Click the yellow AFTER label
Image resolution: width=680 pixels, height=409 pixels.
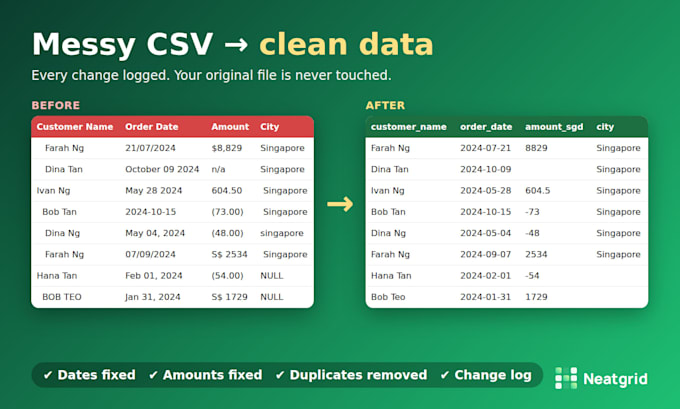coord(385,105)
